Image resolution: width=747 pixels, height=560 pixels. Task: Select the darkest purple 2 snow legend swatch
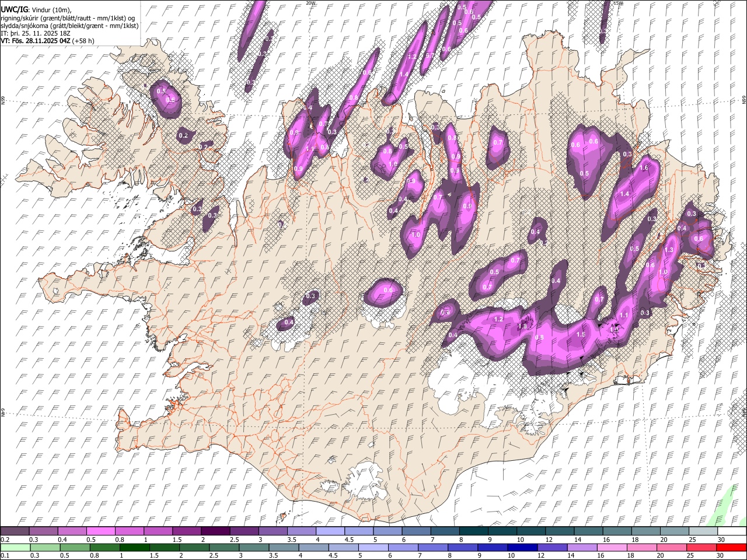tap(215, 531)
